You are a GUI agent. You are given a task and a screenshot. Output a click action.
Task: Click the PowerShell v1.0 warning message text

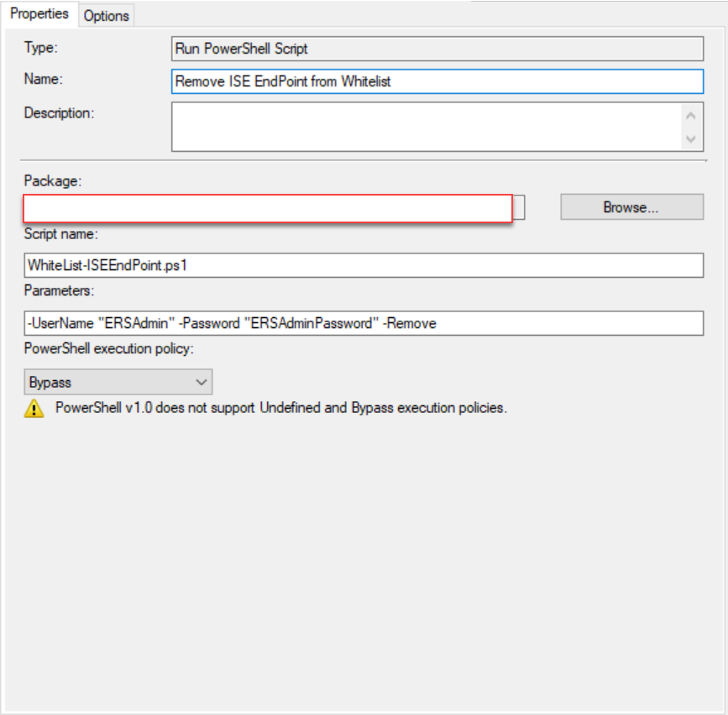tap(281, 408)
